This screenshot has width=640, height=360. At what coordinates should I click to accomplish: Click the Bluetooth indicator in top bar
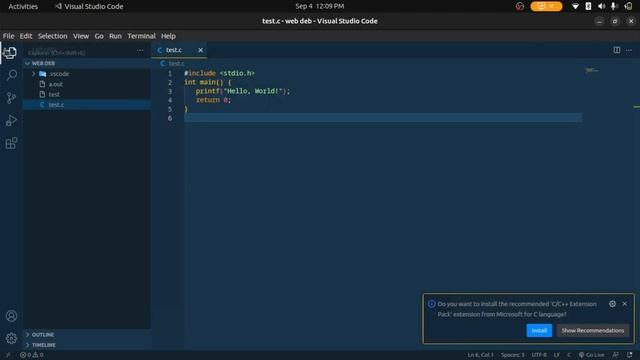588,6
